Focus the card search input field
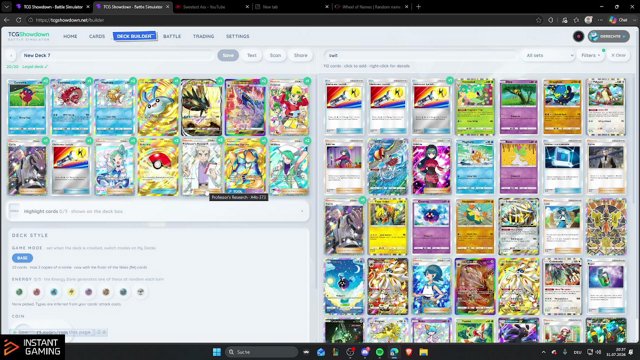The height and width of the screenshot is (360, 640). click(421, 55)
